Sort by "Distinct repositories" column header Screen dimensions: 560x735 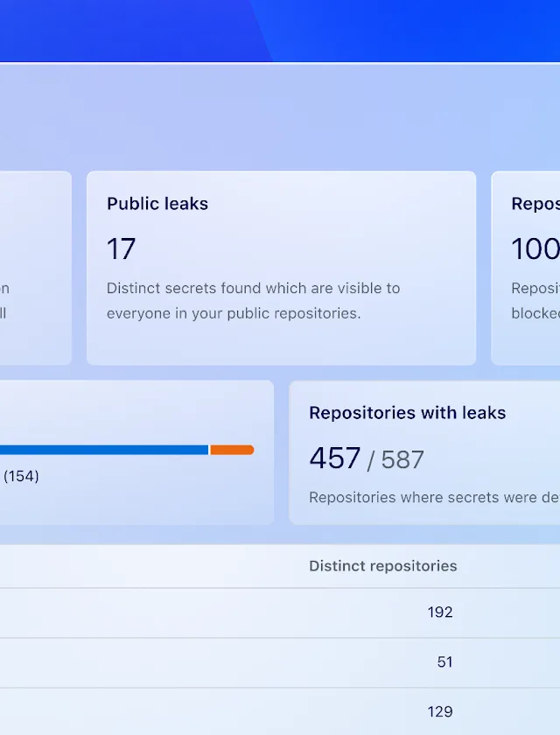pos(382,566)
